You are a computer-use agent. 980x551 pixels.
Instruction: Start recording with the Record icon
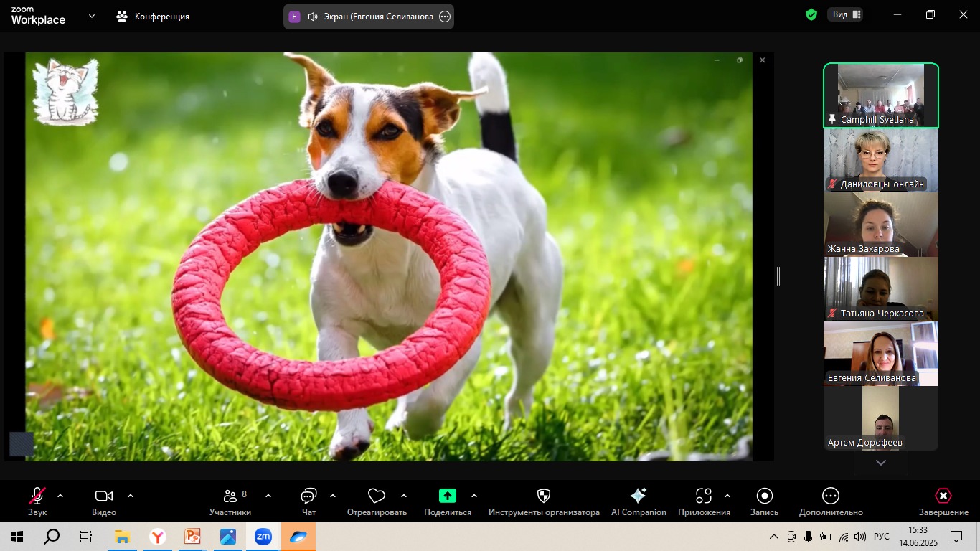[764, 496]
